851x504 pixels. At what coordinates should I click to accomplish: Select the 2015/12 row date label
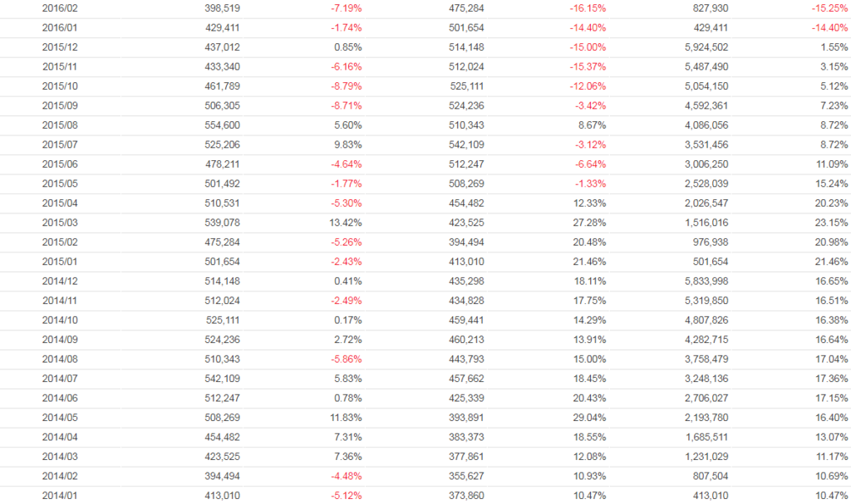(61, 46)
